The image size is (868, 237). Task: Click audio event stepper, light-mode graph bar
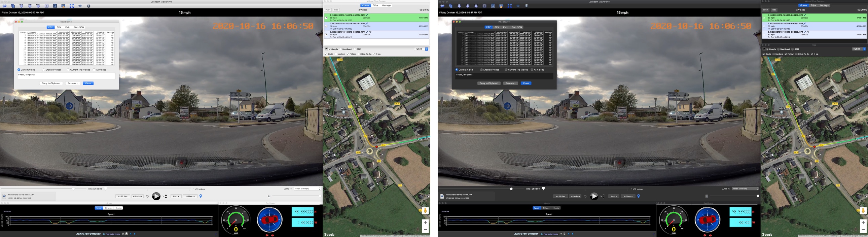[x=126, y=234]
